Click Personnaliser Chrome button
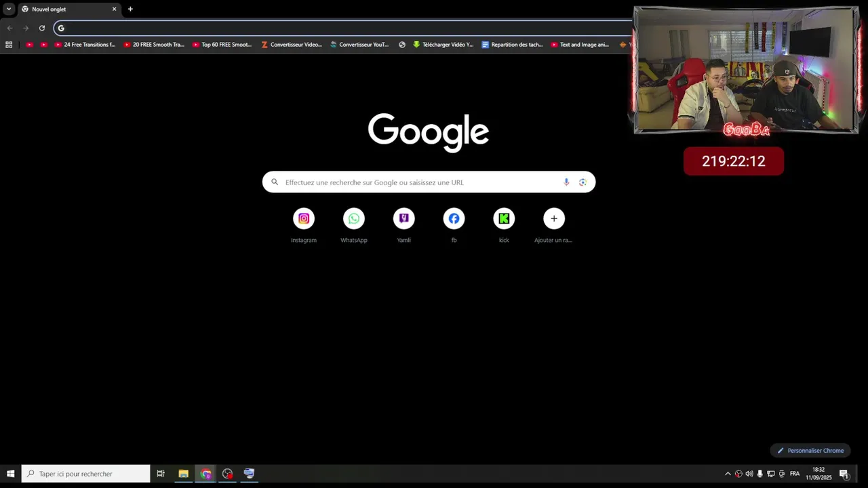This screenshot has height=488, width=868. 810,451
